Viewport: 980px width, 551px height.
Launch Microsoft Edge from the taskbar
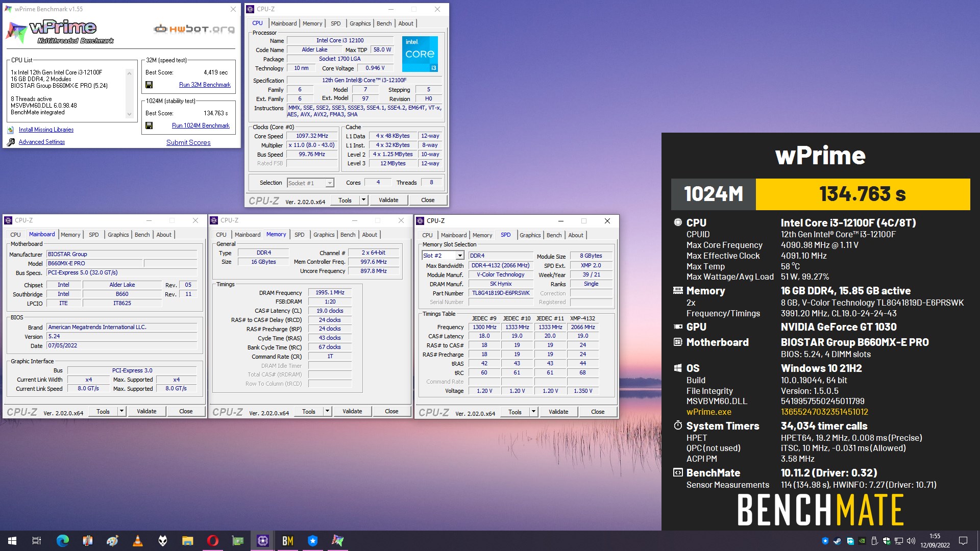click(62, 541)
